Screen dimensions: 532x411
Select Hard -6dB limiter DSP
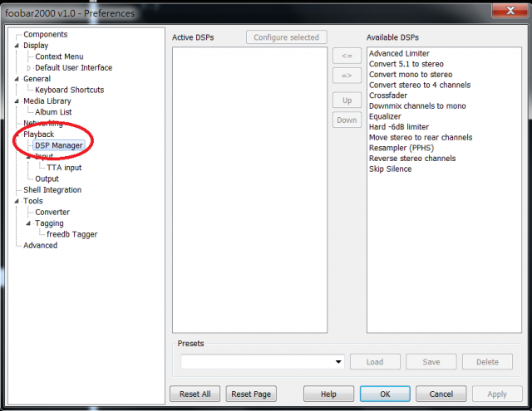[399, 127]
